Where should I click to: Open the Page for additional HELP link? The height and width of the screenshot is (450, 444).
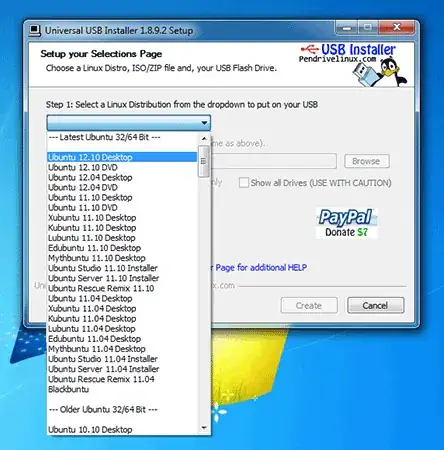[x=261, y=267]
